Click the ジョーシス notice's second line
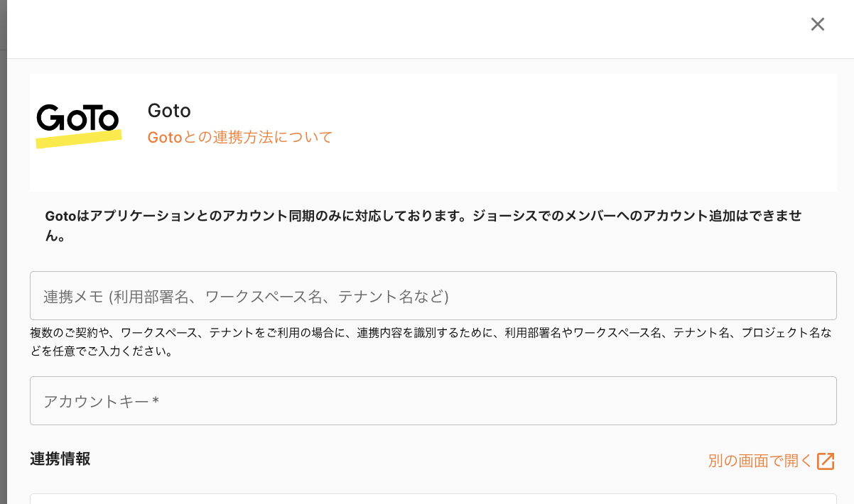Image resolution: width=854 pixels, height=504 pixels. point(55,236)
